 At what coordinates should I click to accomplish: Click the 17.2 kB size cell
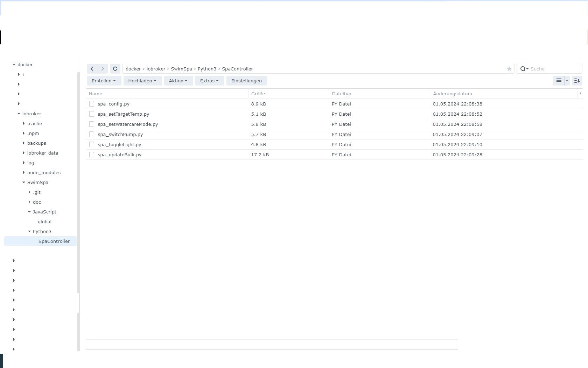[260, 155]
